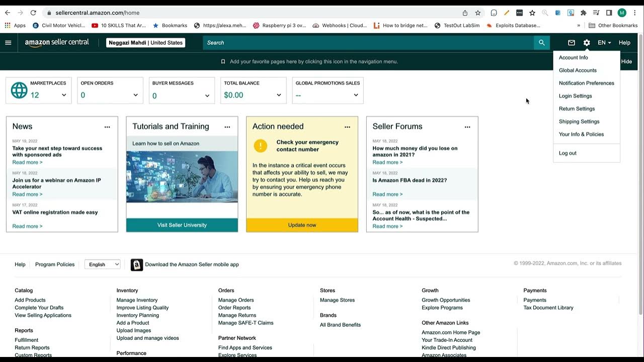This screenshot has height=362, width=644.
Task: Open Kindle Direct Publishing link
Action: (x=449, y=347)
